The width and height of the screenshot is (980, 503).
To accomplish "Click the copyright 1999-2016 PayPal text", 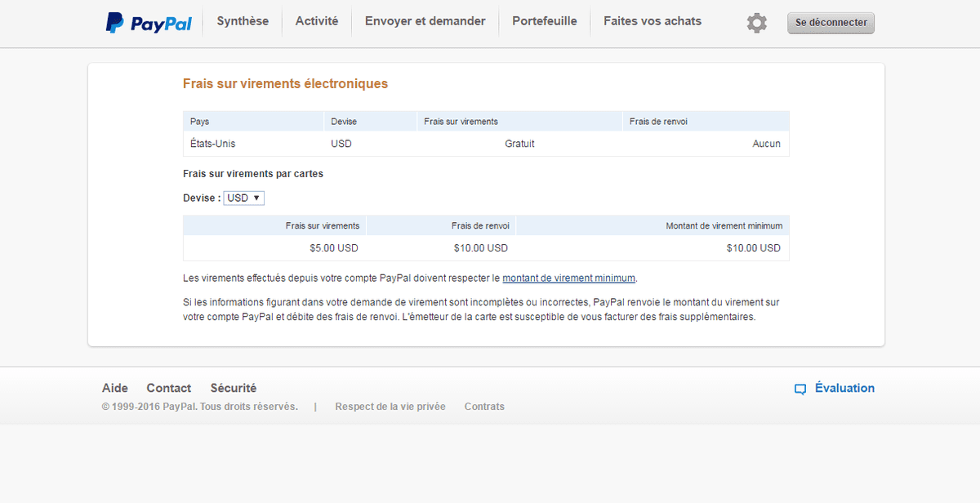I will coord(200,407).
